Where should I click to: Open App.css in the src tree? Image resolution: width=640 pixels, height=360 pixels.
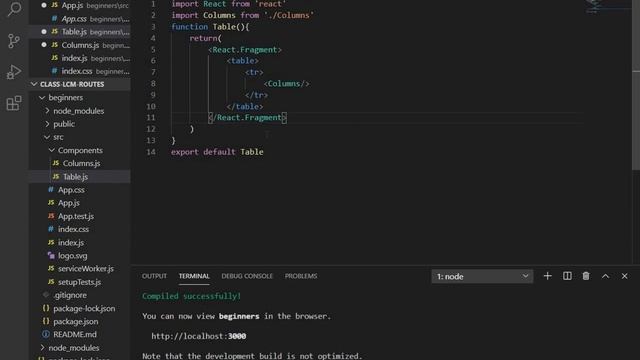point(80,190)
